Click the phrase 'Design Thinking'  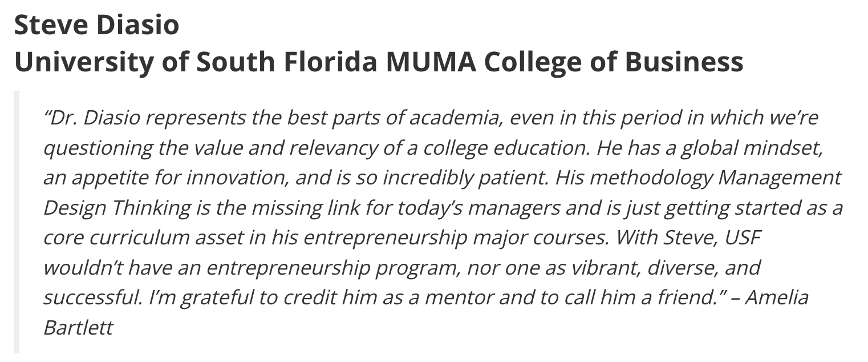(117, 208)
